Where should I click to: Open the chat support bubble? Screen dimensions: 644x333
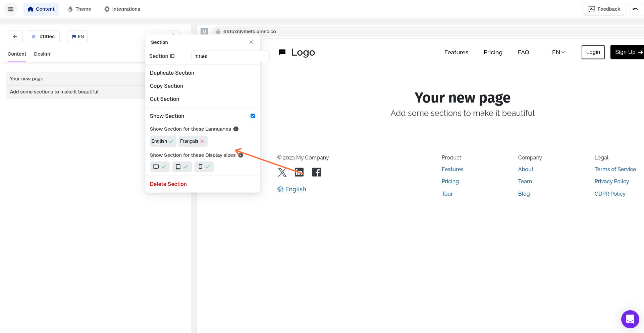[630, 319]
